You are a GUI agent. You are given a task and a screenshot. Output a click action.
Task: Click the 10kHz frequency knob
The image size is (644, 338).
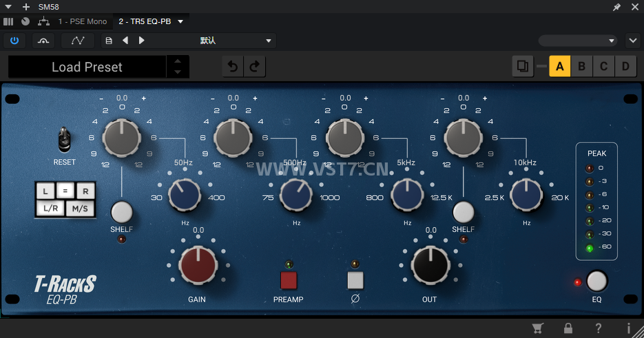pyautogui.click(x=526, y=195)
